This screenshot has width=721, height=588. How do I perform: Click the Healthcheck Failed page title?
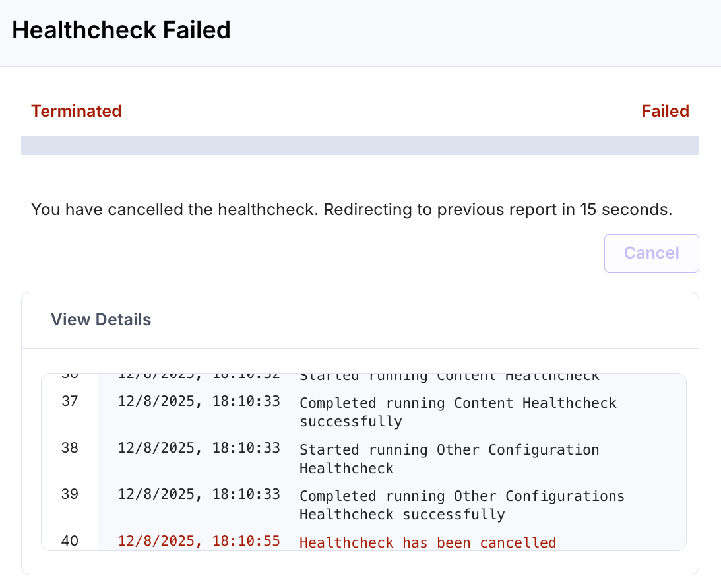pyautogui.click(x=122, y=30)
